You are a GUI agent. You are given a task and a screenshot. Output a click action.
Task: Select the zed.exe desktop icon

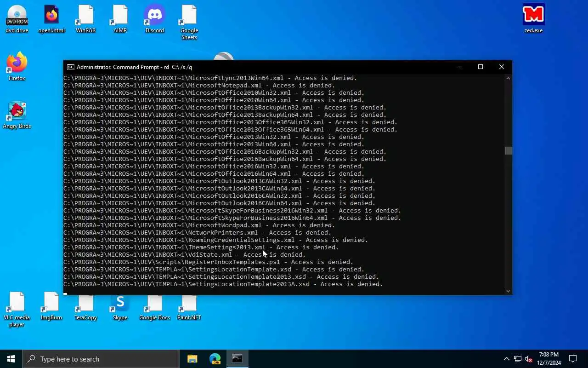(x=533, y=19)
